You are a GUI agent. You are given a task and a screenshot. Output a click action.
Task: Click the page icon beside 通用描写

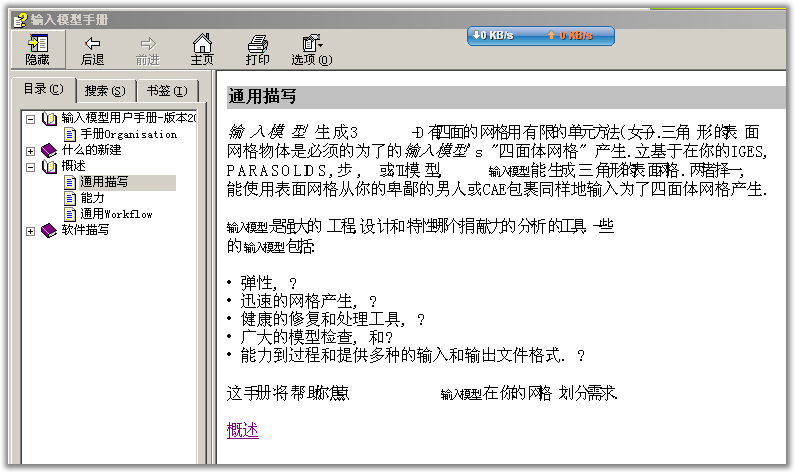tap(70, 182)
